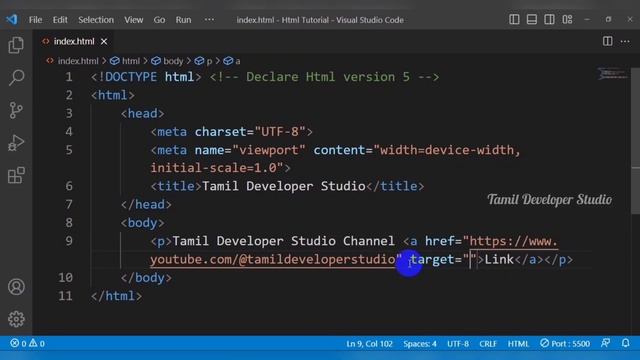Image resolution: width=640 pixels, height=360 pixels.
Task: Open the Selection menu
Action: pyautogui.click(x=96, y=20)
